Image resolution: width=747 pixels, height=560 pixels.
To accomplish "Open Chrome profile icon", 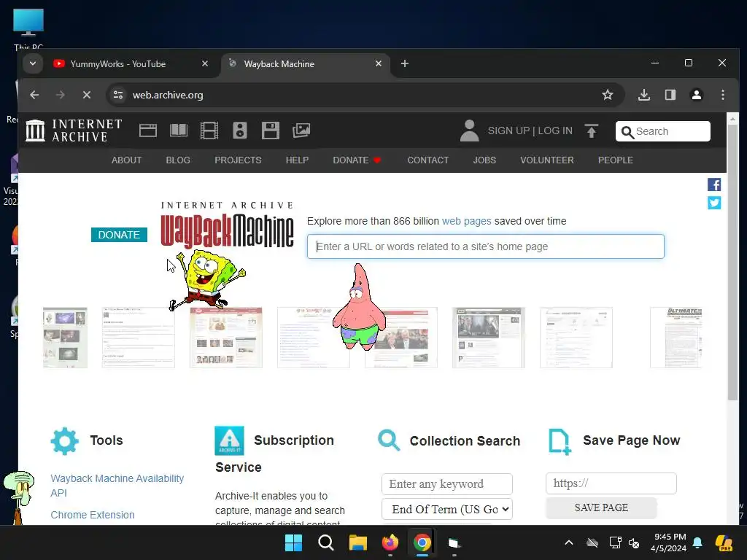I will 697,95.
